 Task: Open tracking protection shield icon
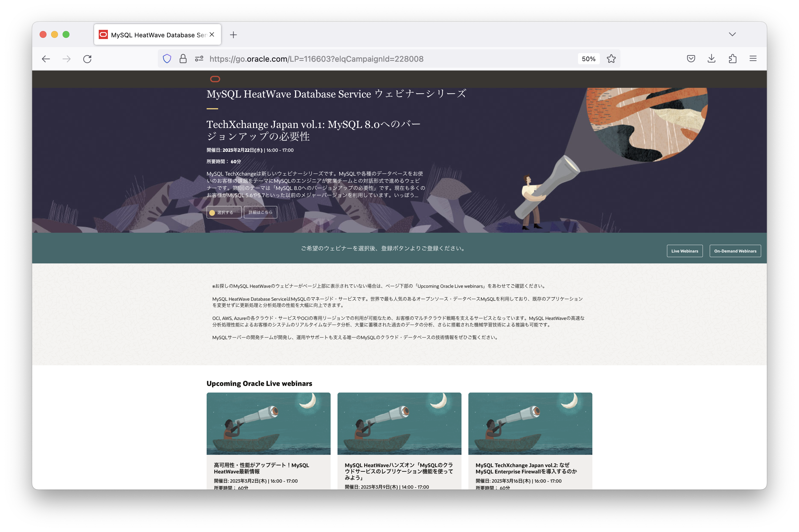(167, 59)
